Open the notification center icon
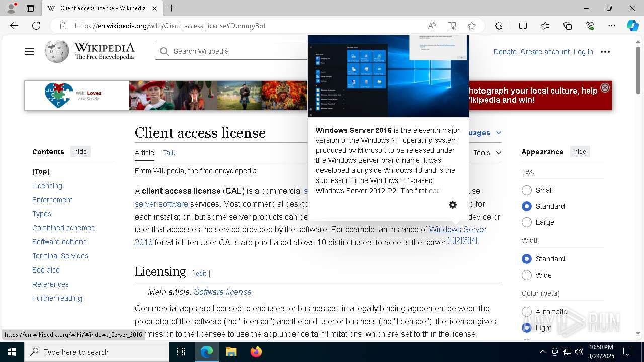The height and width of the screenshot is (362, 644). click(627, 352)
